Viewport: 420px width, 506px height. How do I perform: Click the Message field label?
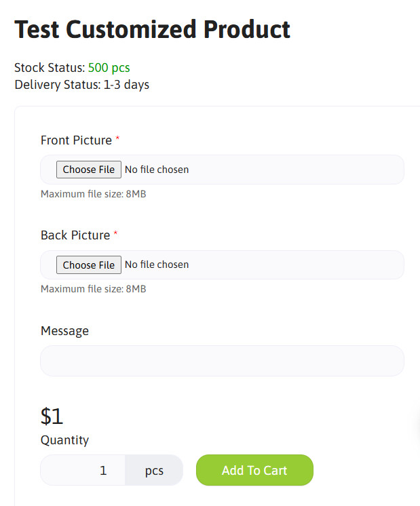click(64, 331)
